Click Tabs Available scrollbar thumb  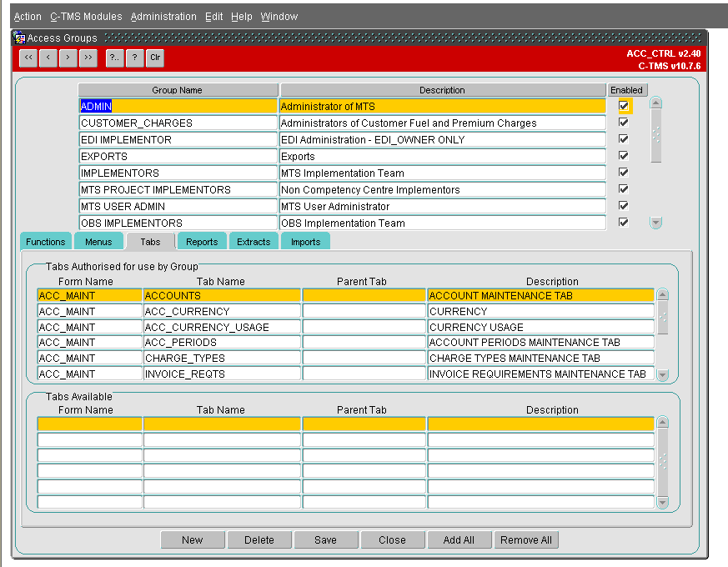pyautogui.click(x=662, y=462)
